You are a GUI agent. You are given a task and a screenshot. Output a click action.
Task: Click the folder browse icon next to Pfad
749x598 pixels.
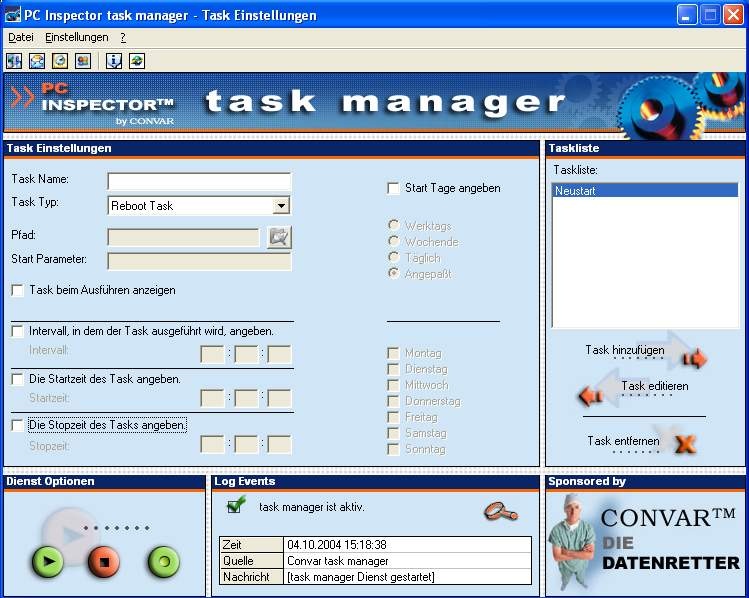279,237
